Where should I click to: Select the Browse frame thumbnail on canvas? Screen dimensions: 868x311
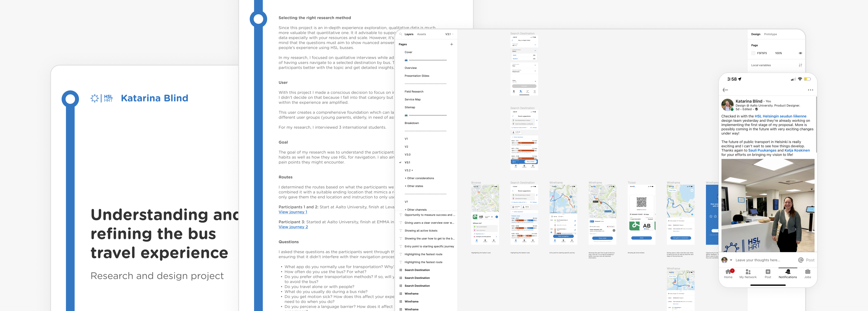pos(485,215)
